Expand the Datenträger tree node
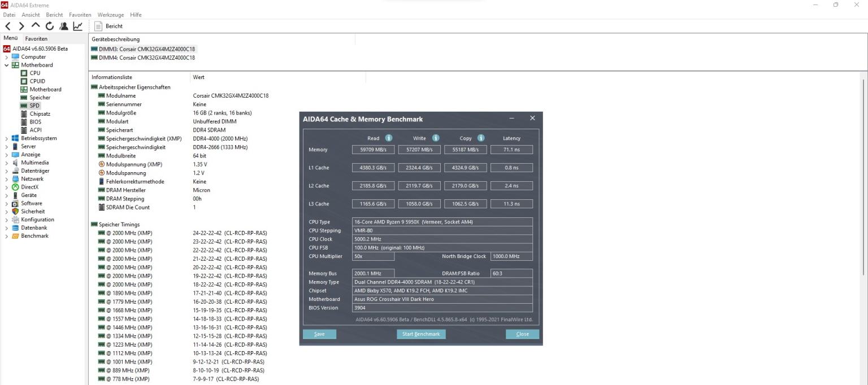Image resolution: width=868 pixels, height=385 pixels. [x=7, y=170]
